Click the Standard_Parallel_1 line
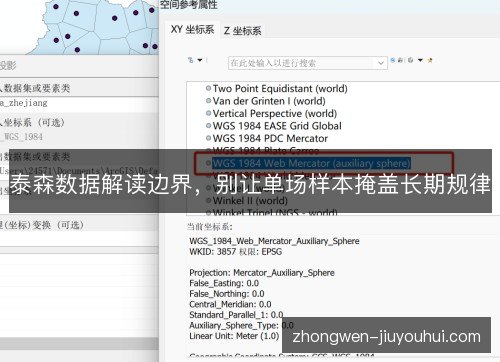Screen dimensions: 500x362 [x=236, y=315]
